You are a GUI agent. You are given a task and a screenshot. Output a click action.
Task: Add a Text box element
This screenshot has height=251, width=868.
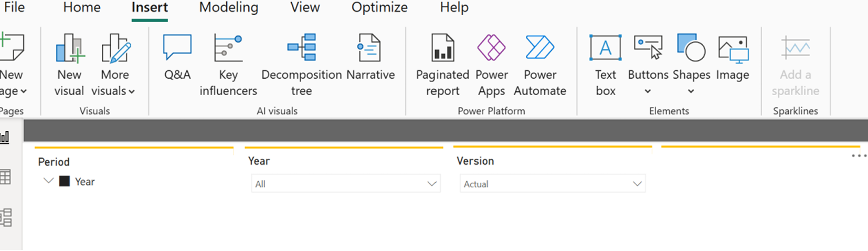(x=606, y=65)
